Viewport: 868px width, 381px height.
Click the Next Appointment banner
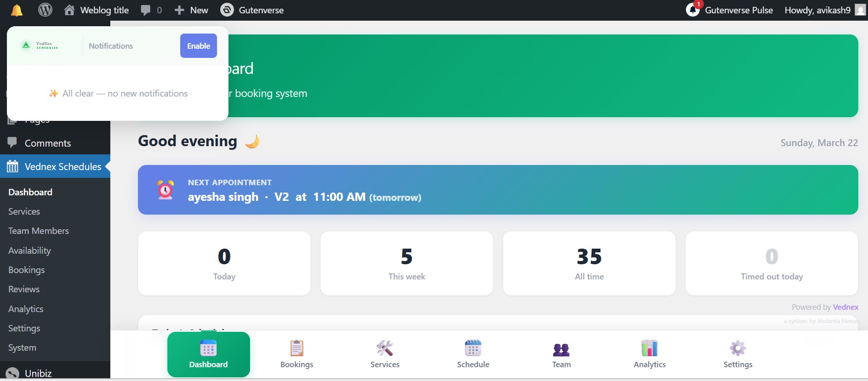click(x=497, y=190)
